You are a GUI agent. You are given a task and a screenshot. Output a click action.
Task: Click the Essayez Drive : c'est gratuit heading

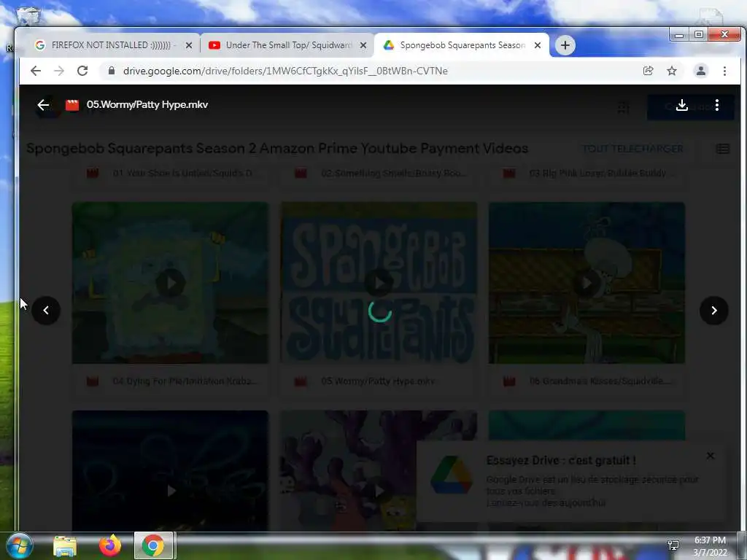tap(561, 461)
